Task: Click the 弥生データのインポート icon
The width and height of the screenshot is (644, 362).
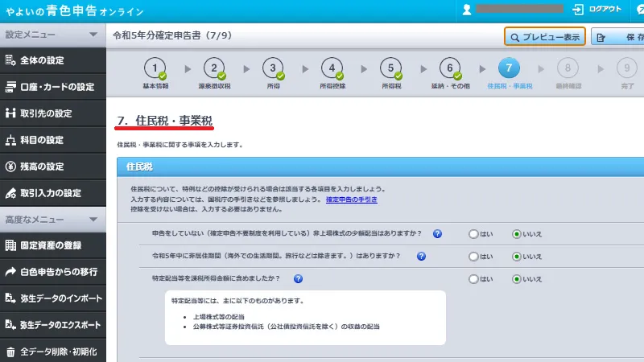Action: pos(10,298)
